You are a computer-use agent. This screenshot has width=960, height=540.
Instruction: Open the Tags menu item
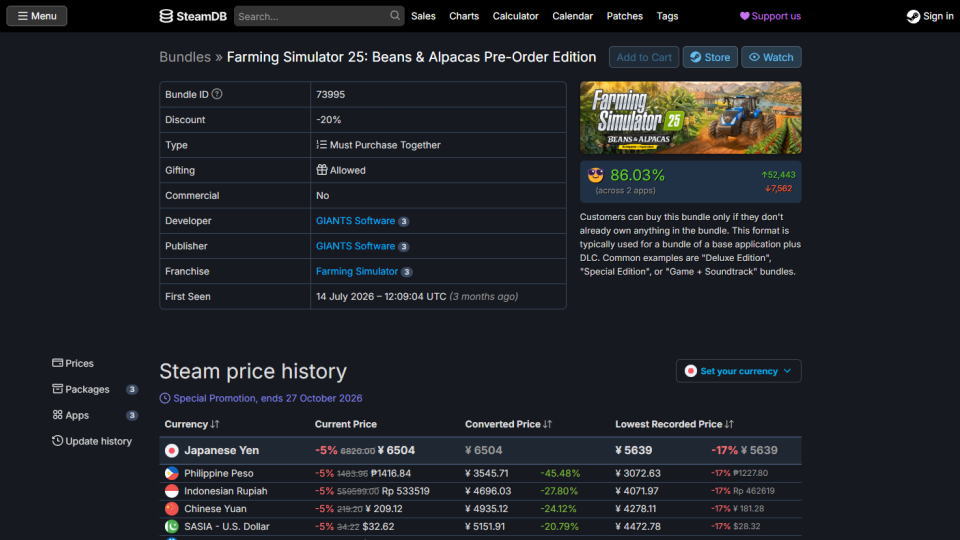tap(667, 16)
